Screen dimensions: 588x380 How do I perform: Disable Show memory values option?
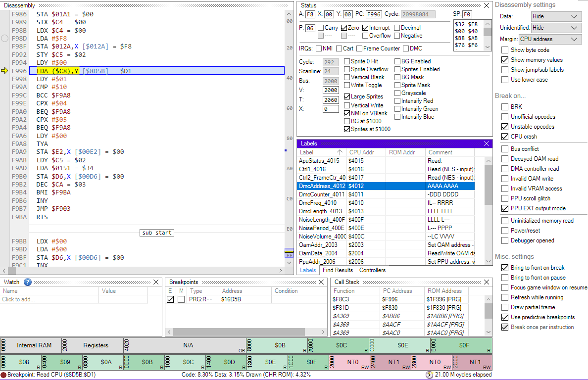(x=505, y=60)
